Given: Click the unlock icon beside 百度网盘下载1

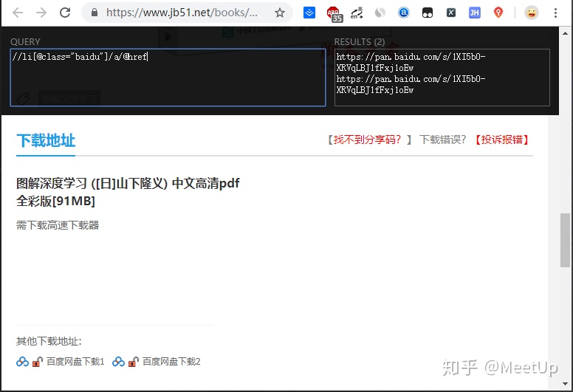Looking at the screenshot, I should pyautogui.click(x=37, y=362).
